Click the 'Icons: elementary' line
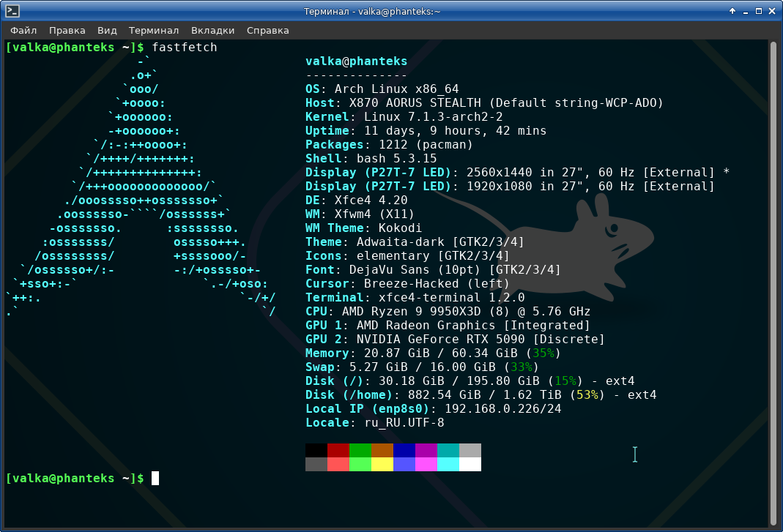The image size is (783, 532). click(x=407, y=256)
